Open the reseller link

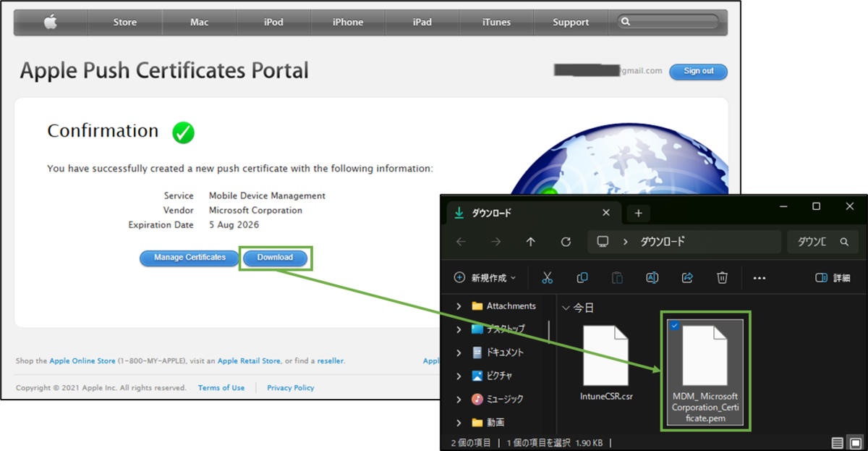click(330, 361)
